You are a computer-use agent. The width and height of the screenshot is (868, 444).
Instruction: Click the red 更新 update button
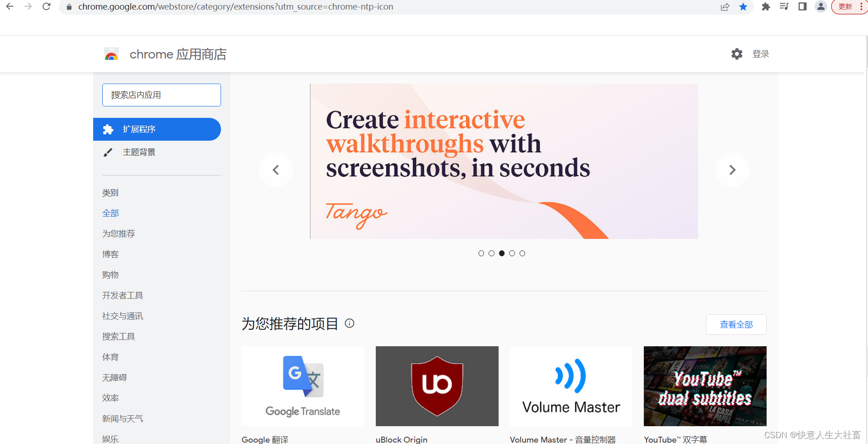[848, 7]
